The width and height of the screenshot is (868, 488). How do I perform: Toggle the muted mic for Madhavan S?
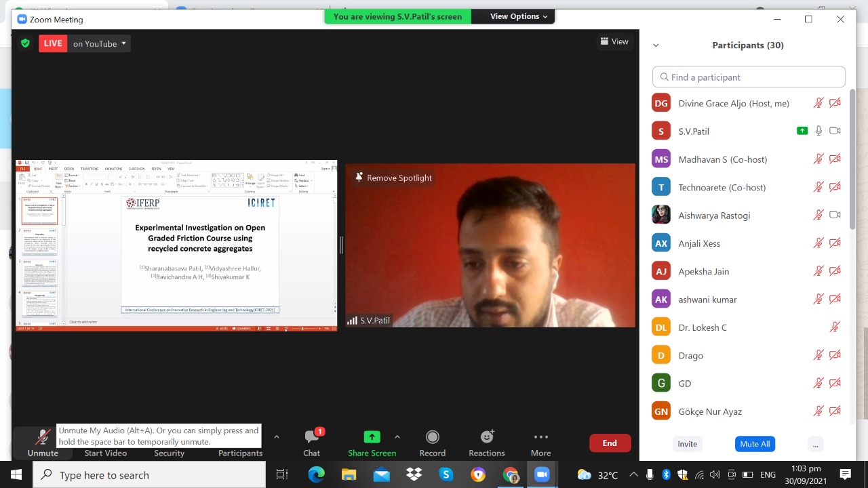[818, 159]
